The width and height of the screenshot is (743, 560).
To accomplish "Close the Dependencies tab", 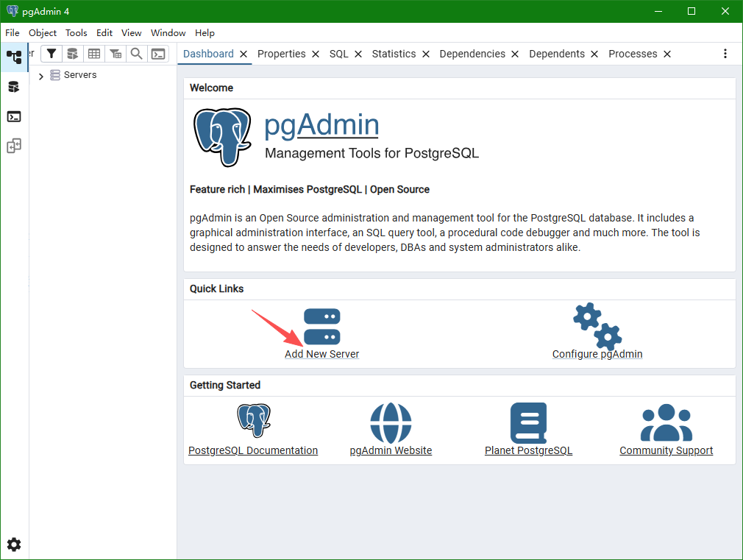I will [x=515, y=54].
